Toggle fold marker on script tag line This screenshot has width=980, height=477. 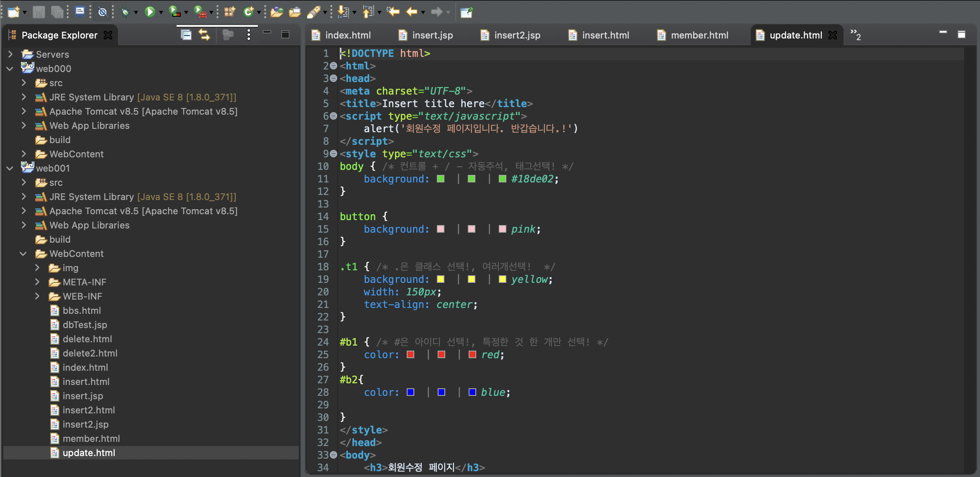pyautogui.click(x=334, y=116)
